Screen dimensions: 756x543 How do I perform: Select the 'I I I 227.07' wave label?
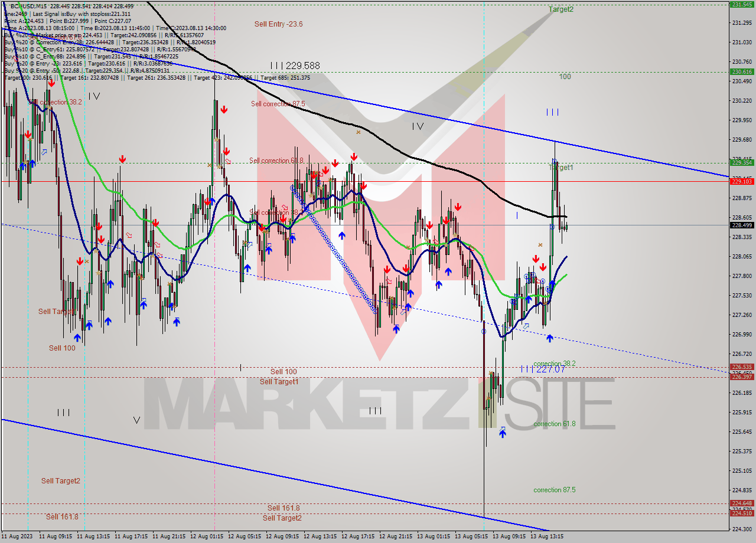(x=543, y=369)
